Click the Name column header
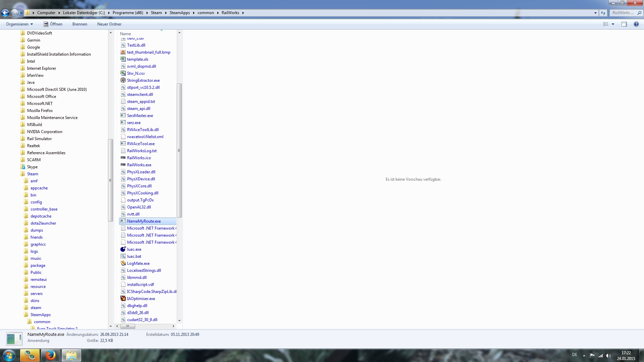 pos(125,34)
